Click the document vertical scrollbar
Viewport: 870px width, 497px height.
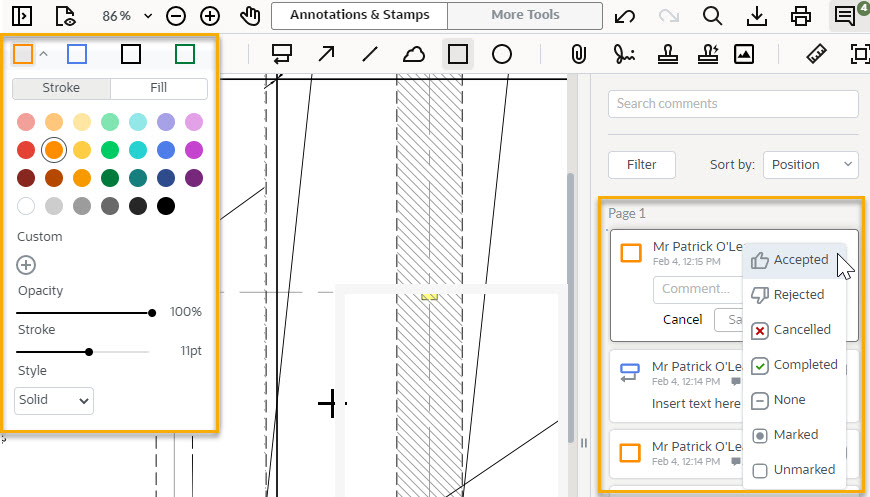point(571,308)
